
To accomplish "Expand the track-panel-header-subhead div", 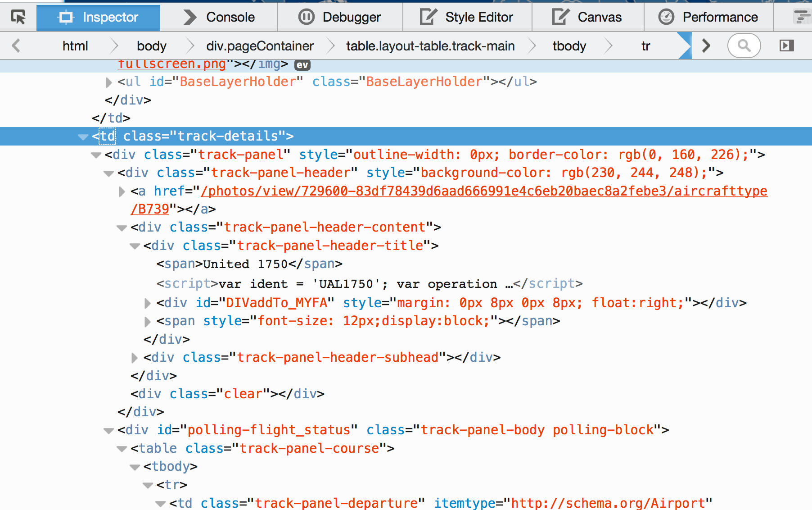I will click(135, 358).
